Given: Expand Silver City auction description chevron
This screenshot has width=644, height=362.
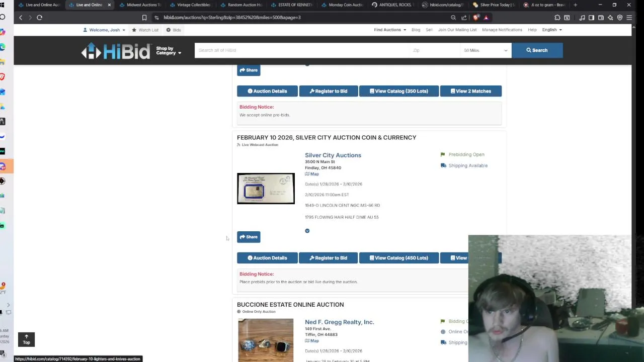Looking at the screenshot, I should coord(307,231).
